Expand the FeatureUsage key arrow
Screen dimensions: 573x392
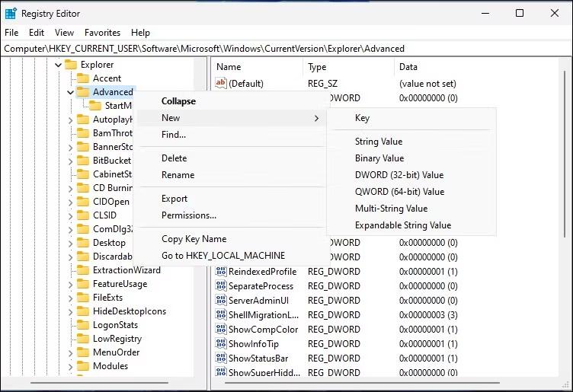pos(70,284)
